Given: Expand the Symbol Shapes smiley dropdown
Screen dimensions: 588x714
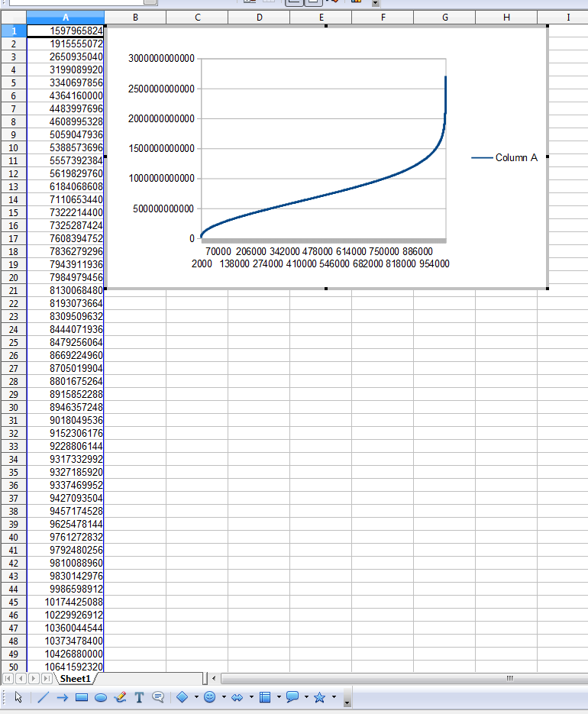Looking at the screenshot, I should pos(224,696).
